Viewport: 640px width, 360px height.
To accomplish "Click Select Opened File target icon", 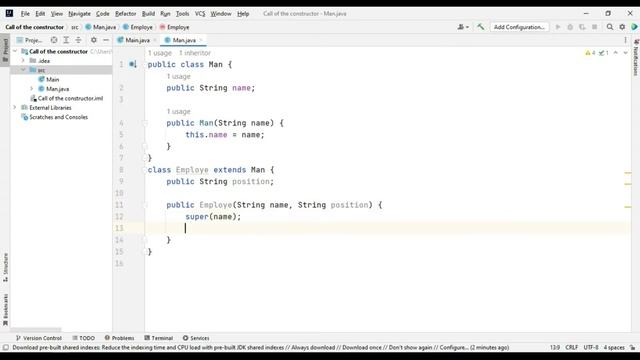I will click(x=54, y=40).
